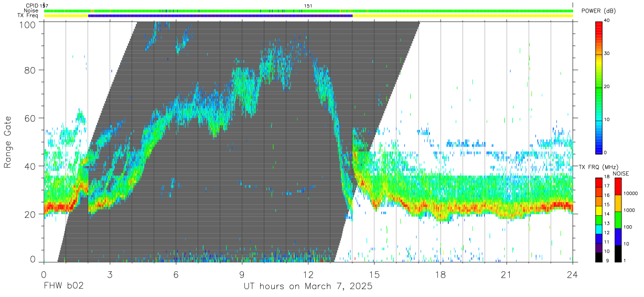The height and width of the screenshot is (297, 644).
Task: Click the 40 tick on the Range Gate axis
Action: [x=31, y=166]
